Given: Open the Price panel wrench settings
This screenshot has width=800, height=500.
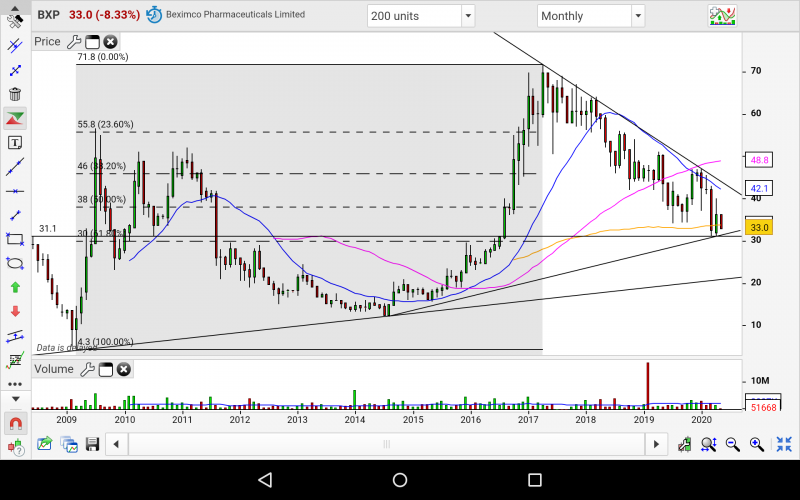Looking at the screenshot, I should click(75, 41).
